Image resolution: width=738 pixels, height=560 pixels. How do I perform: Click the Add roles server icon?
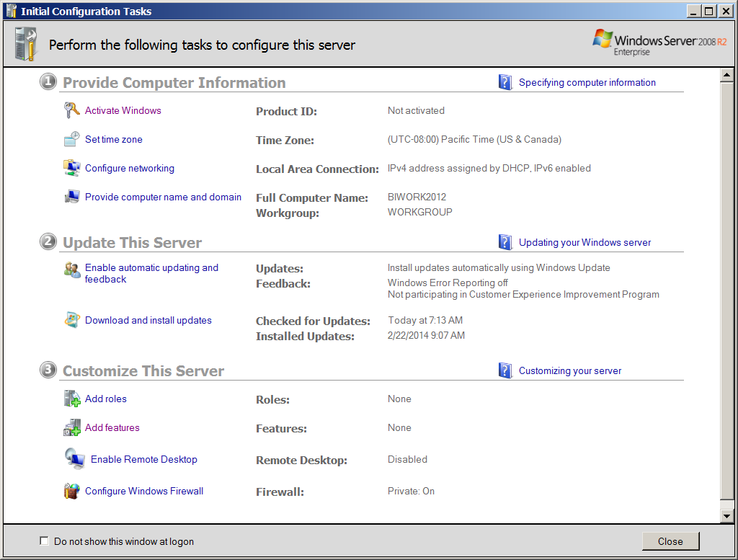[71, 399]
